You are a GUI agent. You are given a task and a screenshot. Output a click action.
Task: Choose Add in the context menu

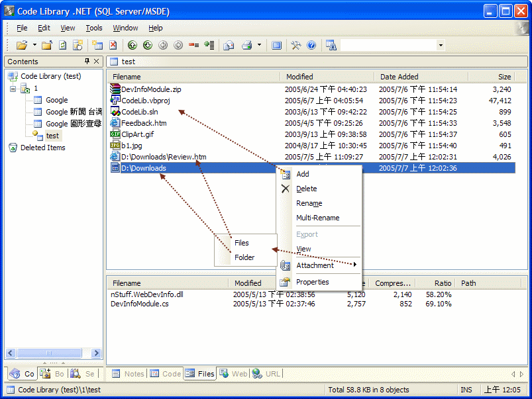[319, 174]
